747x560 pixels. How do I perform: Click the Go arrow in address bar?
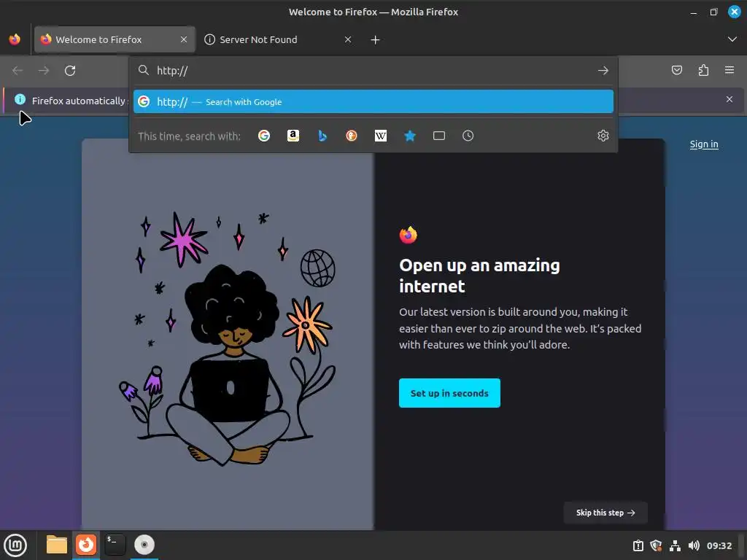[603, 71]
